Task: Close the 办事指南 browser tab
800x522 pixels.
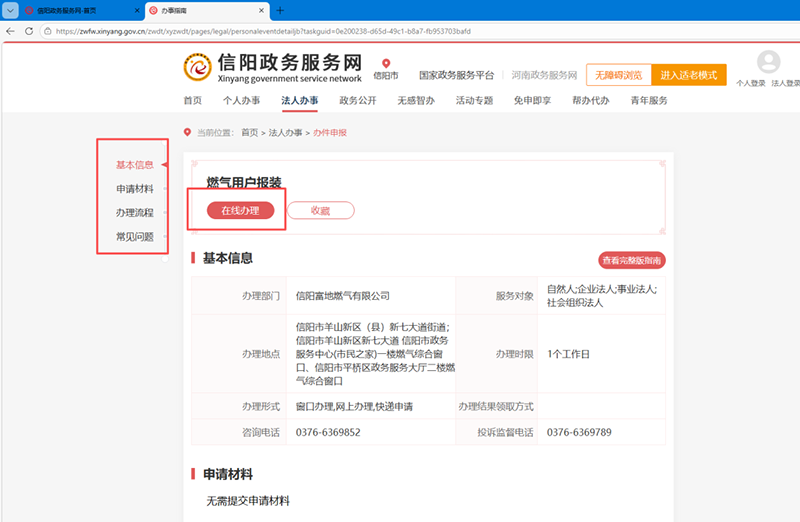Action: pos(261,10)
